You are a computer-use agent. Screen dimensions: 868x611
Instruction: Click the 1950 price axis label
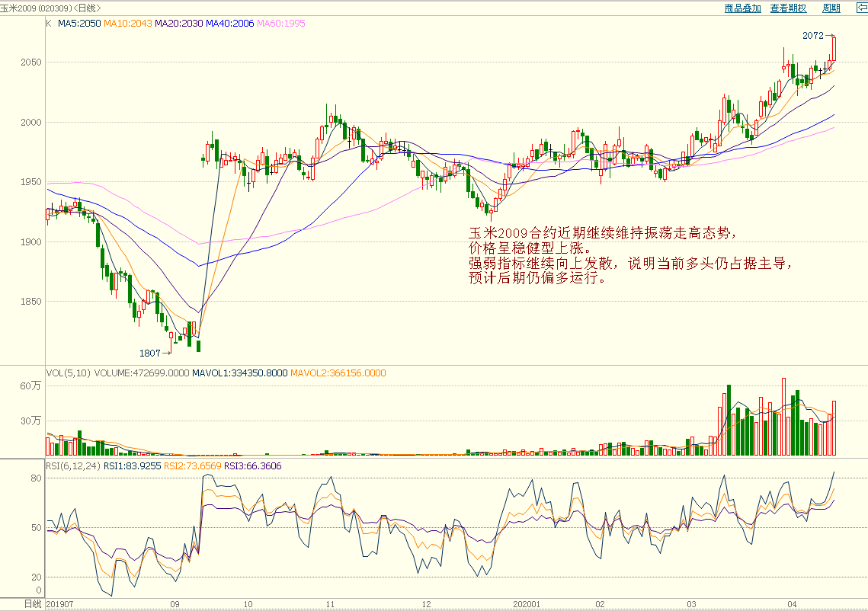31,182
